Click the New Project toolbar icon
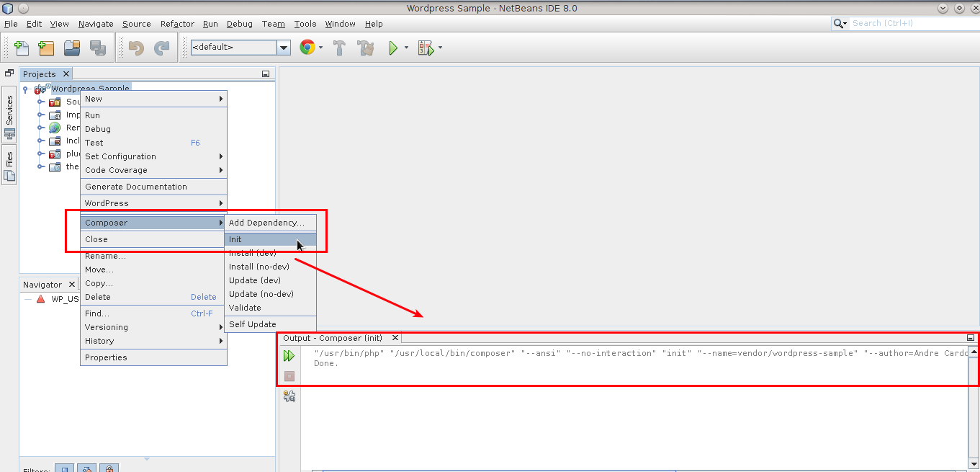This screenshot has width=980, height=472. pos(46,48)
